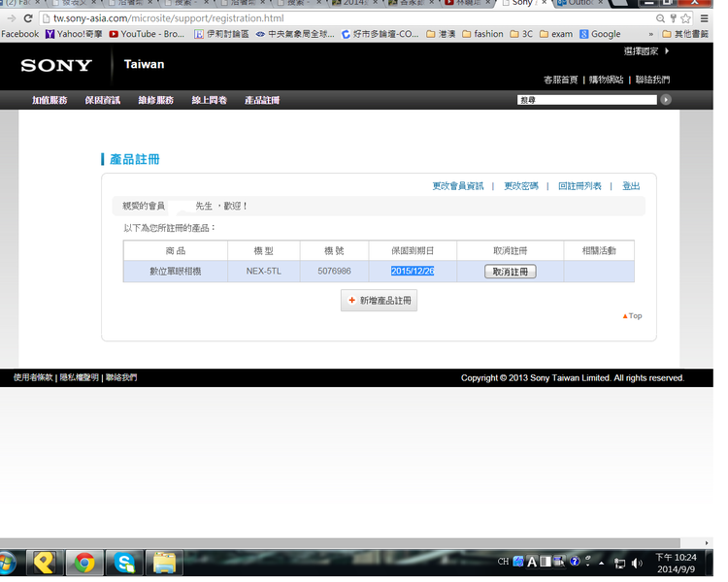This screenshot has height=582, width=728.
Task: Show hidden bookmarks with the chevron
Action: [x=651, y=34]
